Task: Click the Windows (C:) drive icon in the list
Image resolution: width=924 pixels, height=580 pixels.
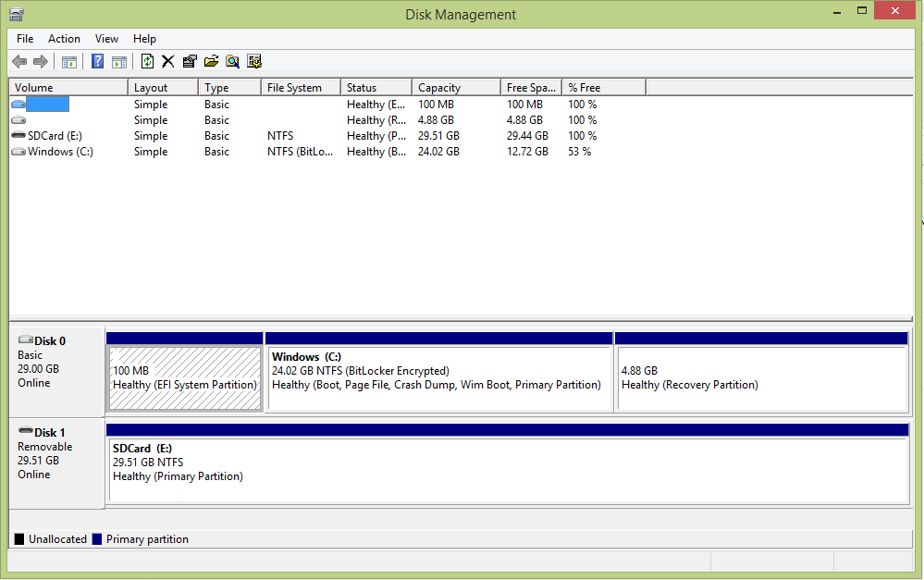Action: tap(18, 152)
